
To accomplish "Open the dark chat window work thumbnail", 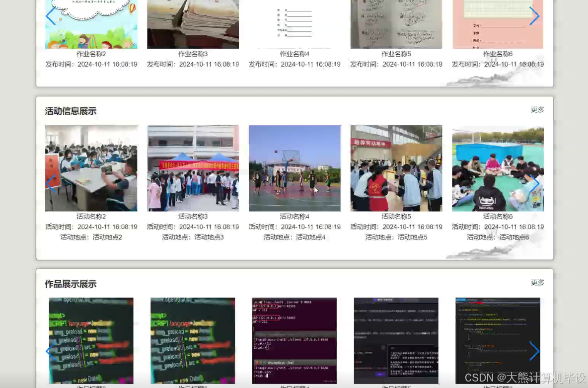I will click(x=396, y=341).
